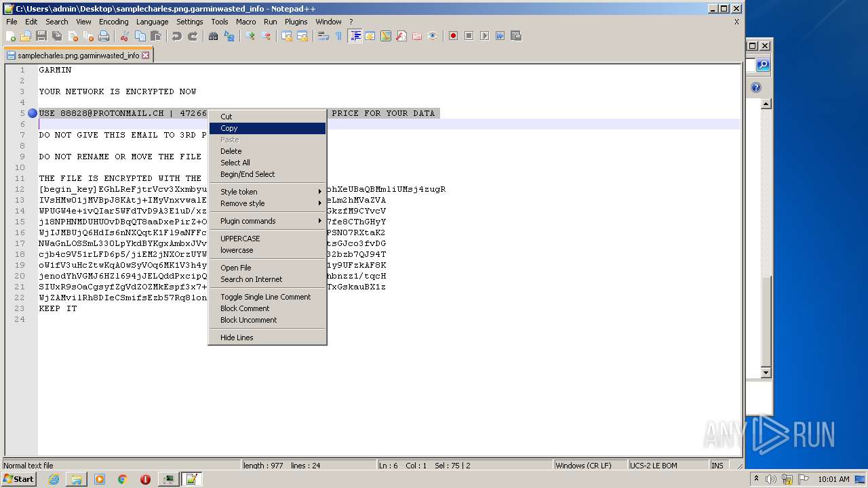Open Find with the binoculars icon
Image resolution: width=868 pixels, height=488 pixels.
pos(214,36)
